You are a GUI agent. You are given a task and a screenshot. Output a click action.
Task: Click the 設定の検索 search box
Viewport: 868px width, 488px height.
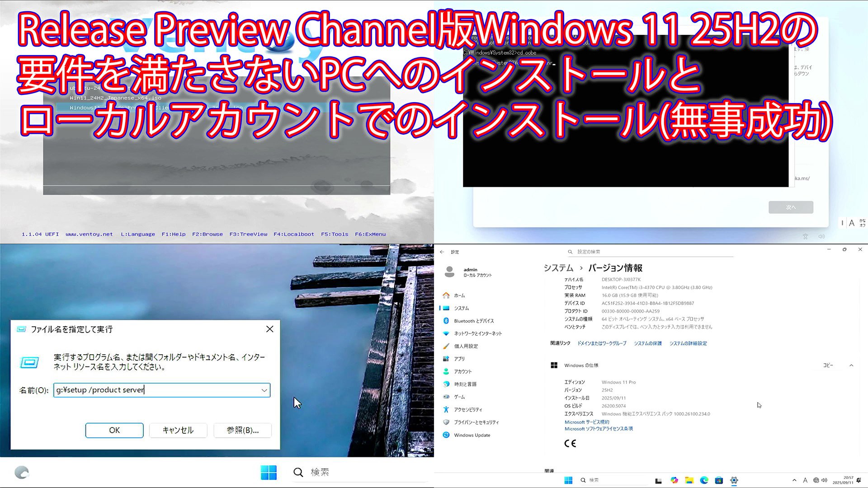(x=650, y=252)
